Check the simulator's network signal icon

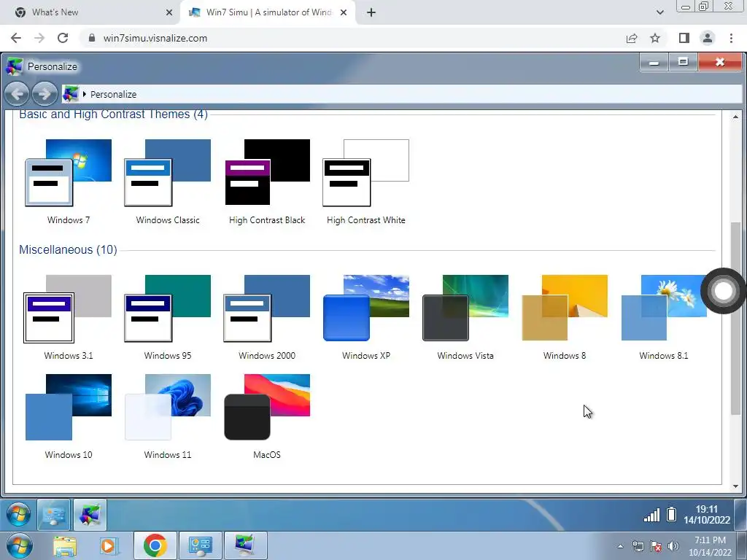(651, 515)
